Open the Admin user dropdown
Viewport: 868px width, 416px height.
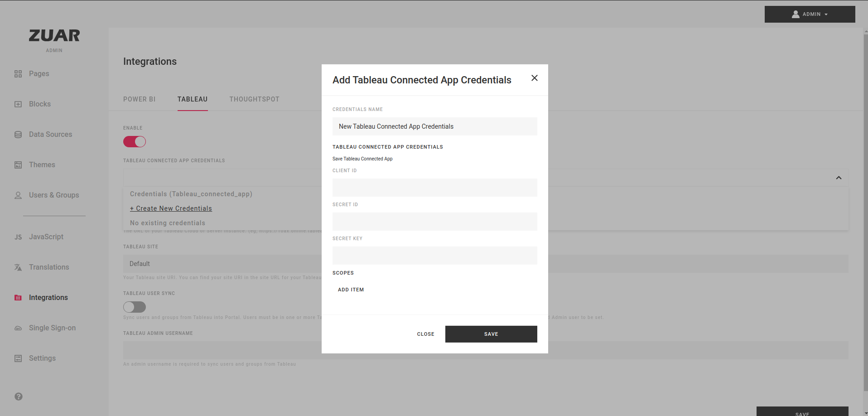pos(810,15)
